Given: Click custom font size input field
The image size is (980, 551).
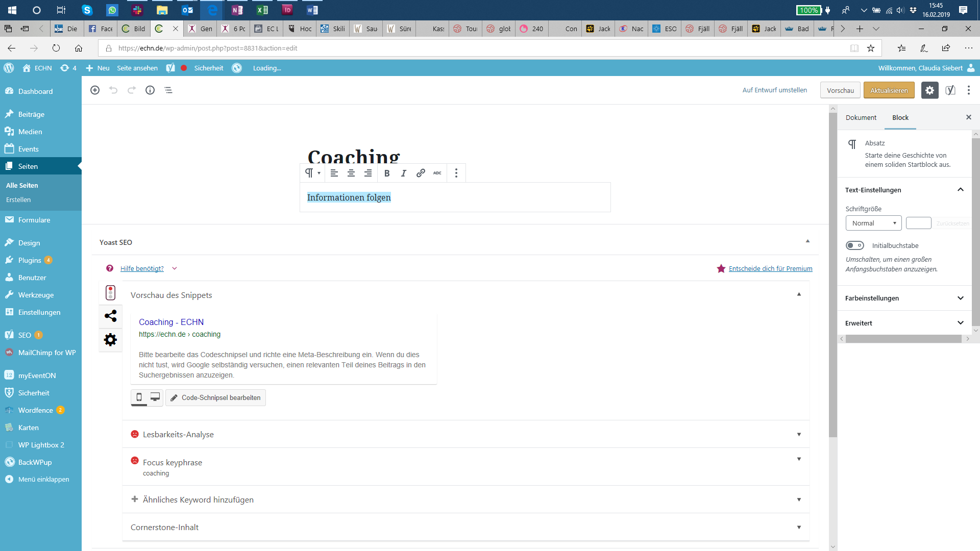Looking at the screenshot, I should (918, 223).
